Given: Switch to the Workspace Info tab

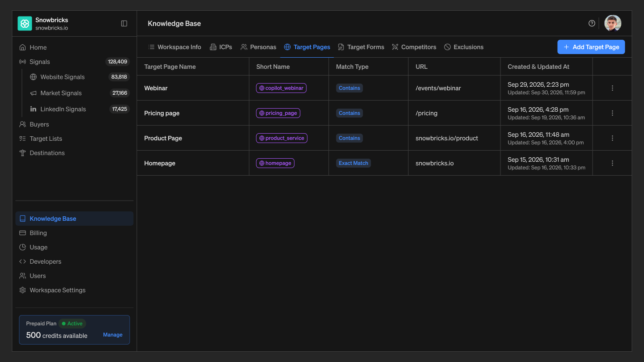Looking at the screenshot, I should 175,47.
